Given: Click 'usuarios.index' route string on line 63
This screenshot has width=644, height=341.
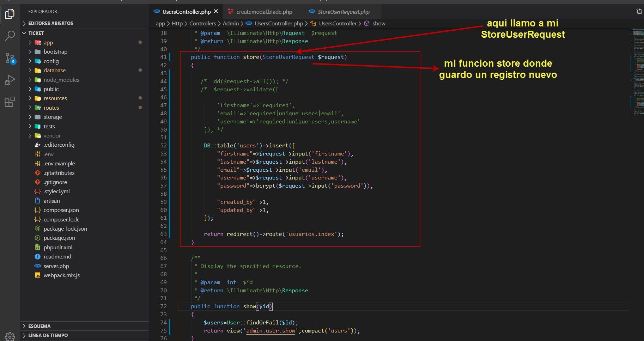Looking at the screenshot, I should (x=311, y=234).
